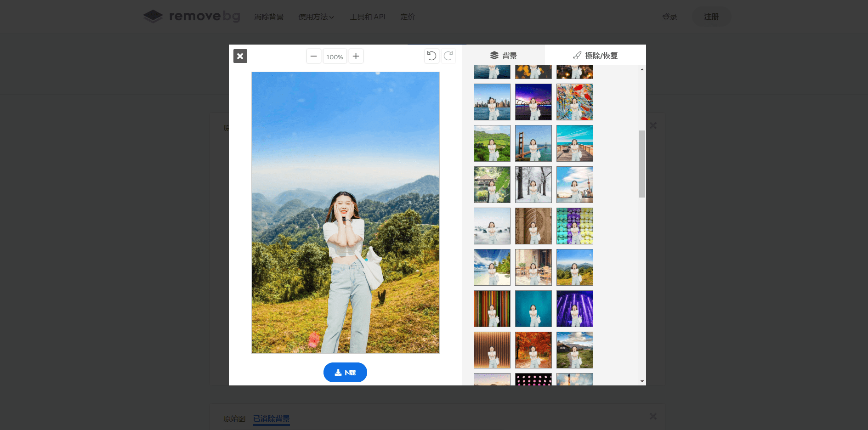Click the scroll-up arrow of background list
Screen dimensions: 868x430
[x=642, y=69]
